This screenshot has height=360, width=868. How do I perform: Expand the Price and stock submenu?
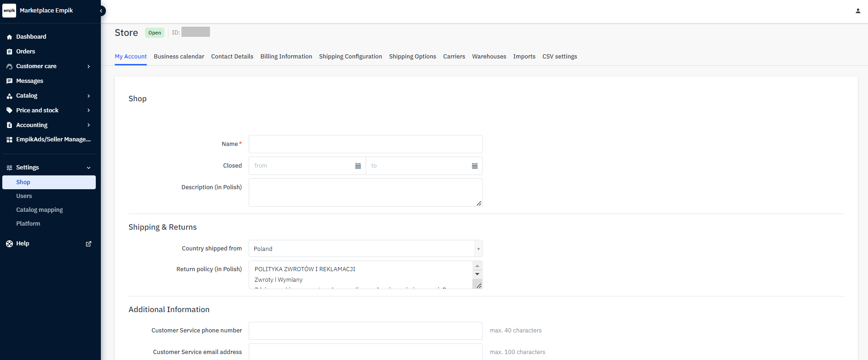pyautogui.click(x=88, y=110)
